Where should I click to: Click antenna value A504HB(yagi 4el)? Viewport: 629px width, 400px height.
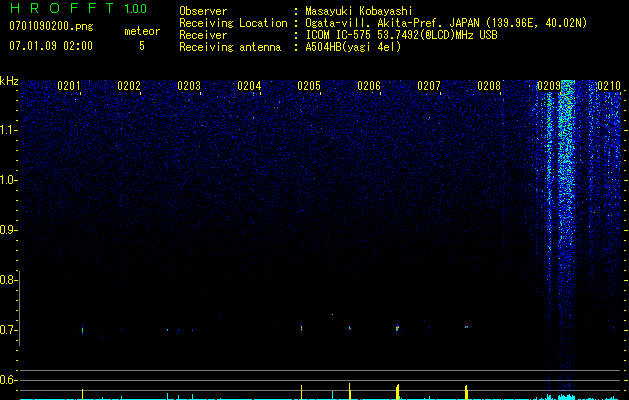coord(353,47)
